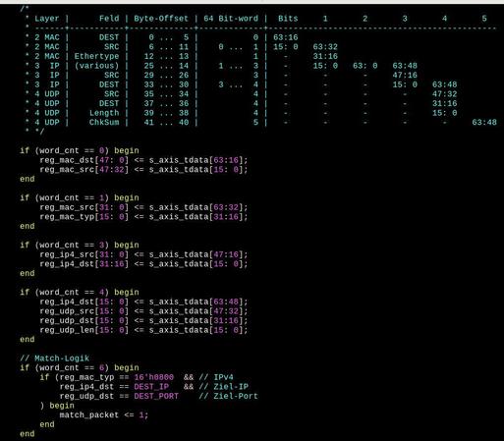
Task: Click the "Feld" column header in comment
Action: click(x=109, y=19)
